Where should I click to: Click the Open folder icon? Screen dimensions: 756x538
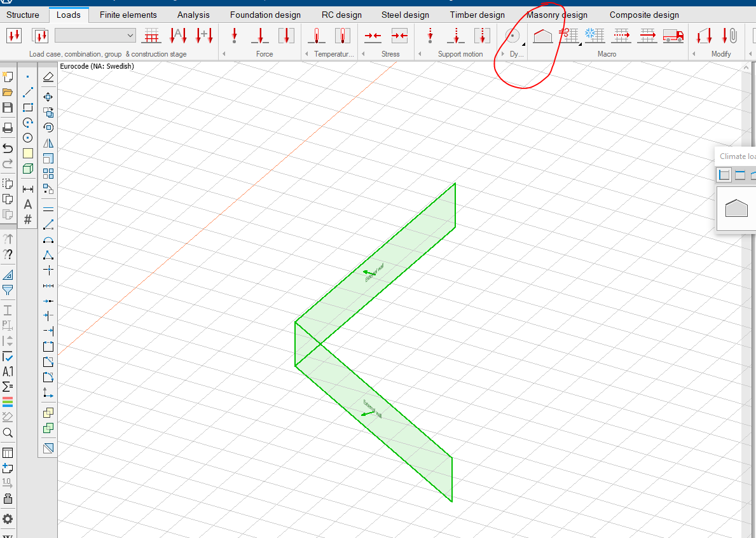pyautogui.click(x=7, y=92)
